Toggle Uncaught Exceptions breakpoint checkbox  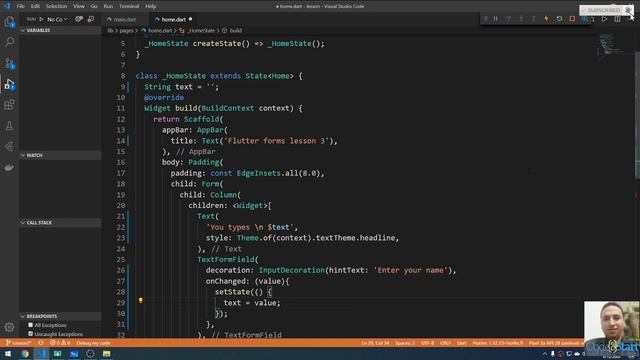(x=31, y=333)
